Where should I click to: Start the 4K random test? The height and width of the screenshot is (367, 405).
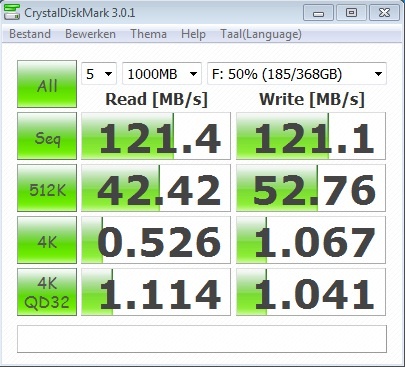47,240
